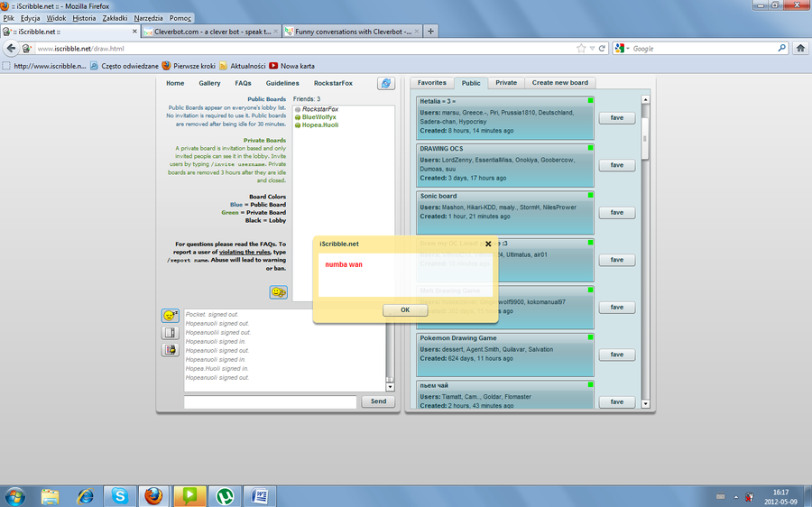
Task: Click the violating the rules link
Action: coord(245,253)
